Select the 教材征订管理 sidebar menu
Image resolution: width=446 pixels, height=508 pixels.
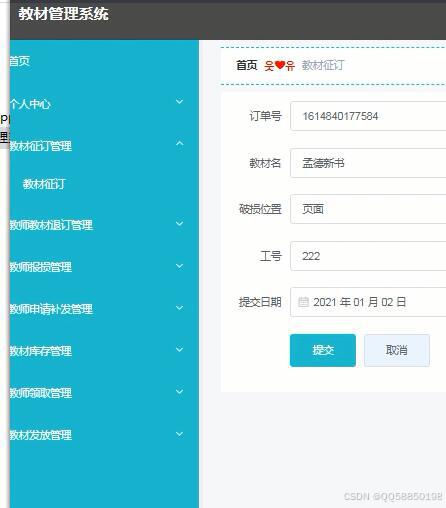[x=41, y=146]
